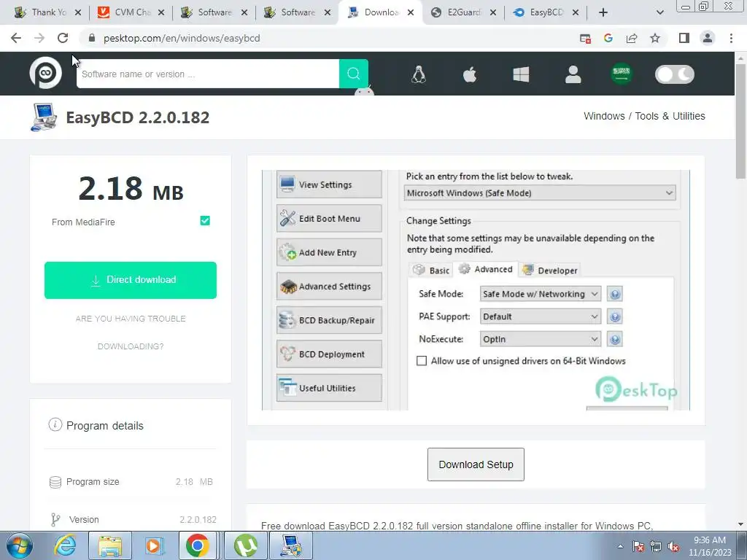Open a new browser tab
The height and width of the screenshot is (560, 747).
click(603, 12)
